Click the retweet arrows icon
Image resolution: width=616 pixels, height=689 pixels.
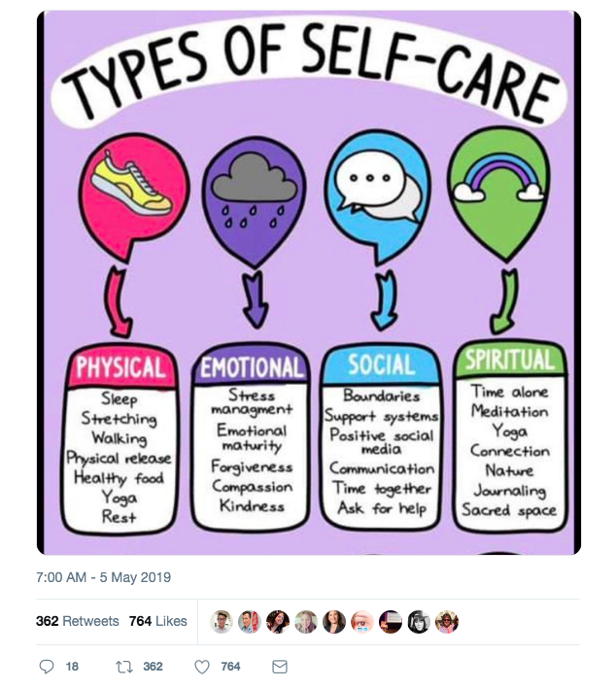pyautogui.click(x=124, y=667)
